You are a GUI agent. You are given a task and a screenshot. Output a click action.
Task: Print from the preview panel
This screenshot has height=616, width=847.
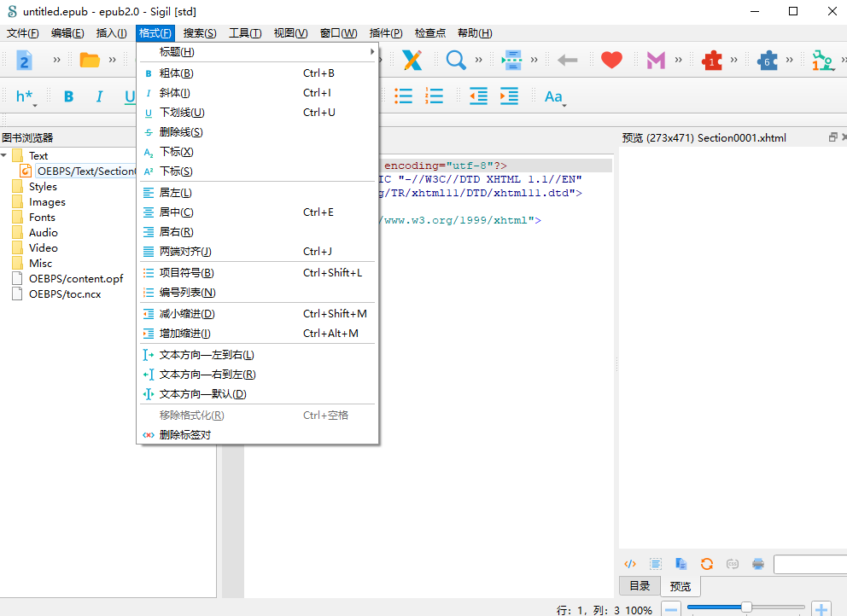tap(757, 563)
